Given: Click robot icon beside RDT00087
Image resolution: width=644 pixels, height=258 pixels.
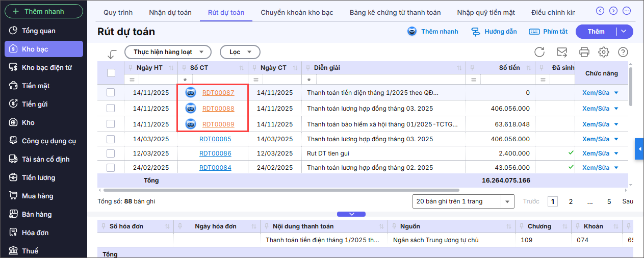Looking at the screenshot, I should tap(191, 93).
